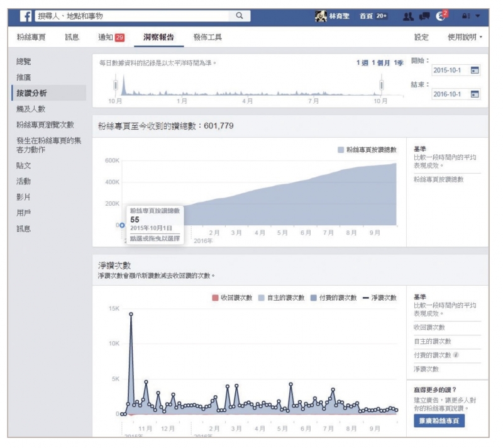Open the messages chat icon
The image size is (503, 448).
424,16
